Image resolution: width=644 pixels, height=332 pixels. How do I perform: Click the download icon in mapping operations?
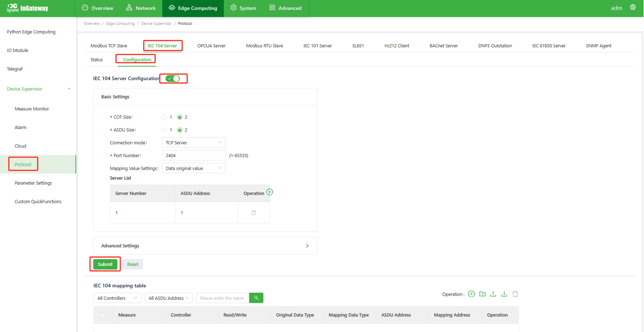(504, 294)
